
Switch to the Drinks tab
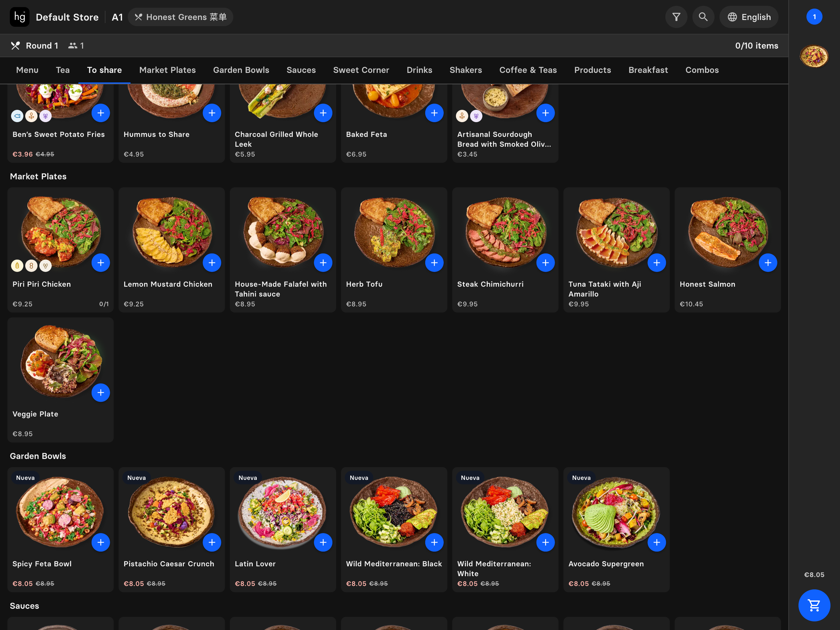[x=419, y=70]
